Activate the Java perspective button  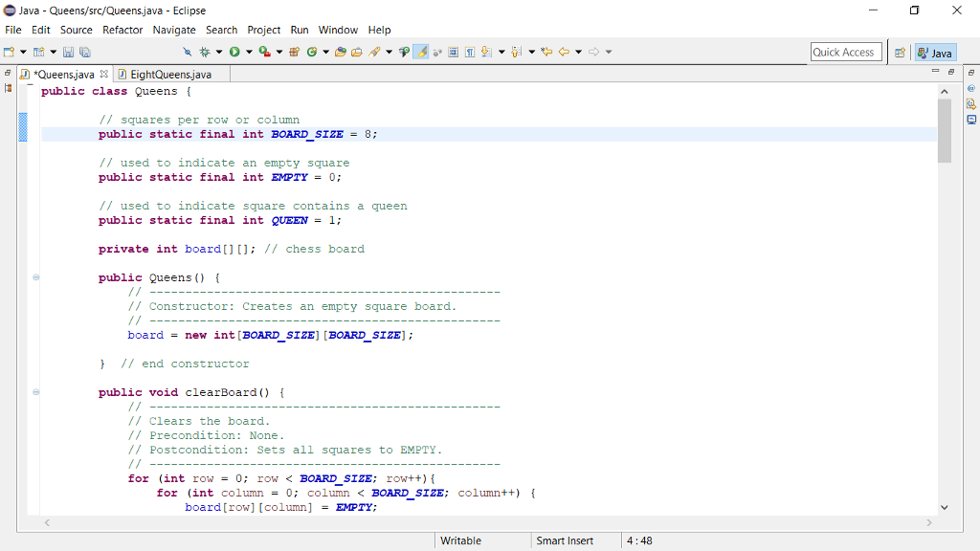[x=935, y=52]
